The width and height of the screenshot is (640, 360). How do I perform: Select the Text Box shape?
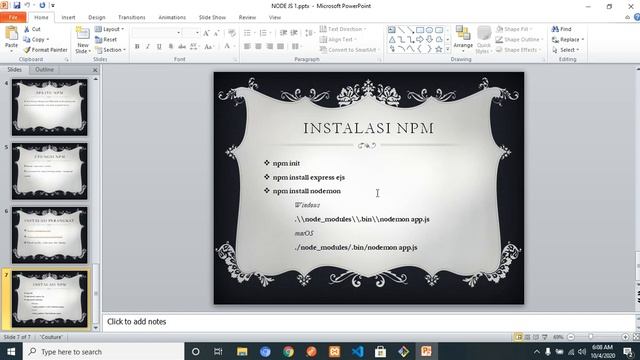[391, 30]
